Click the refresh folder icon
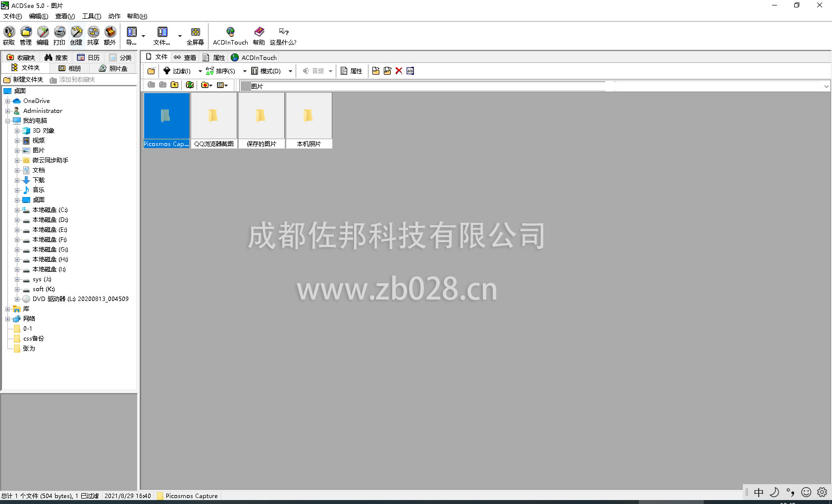The width and height of the screenshot is (832, 504). [x=190, y=85]
